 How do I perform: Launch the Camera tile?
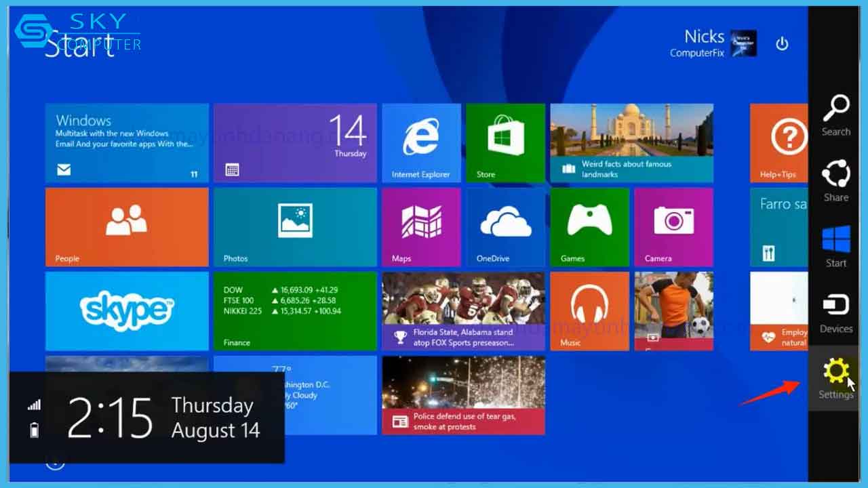pyautogui.click(x=673, y=227)
